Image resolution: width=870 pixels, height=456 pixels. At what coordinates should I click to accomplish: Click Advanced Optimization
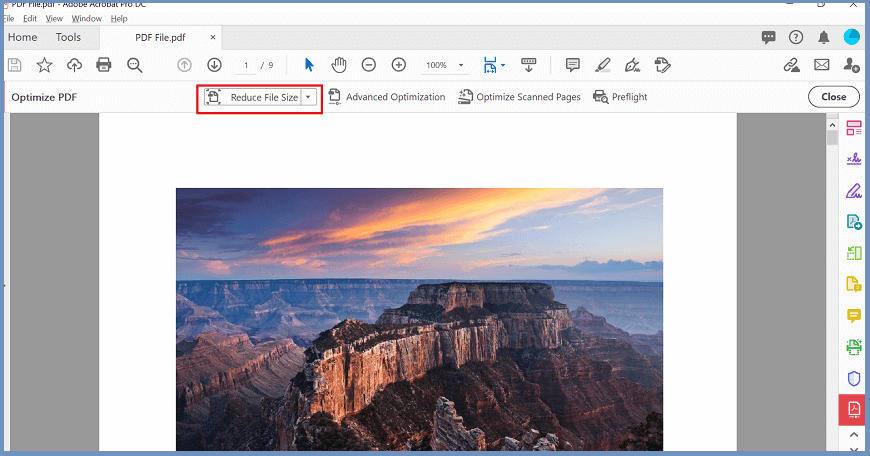point(386,97)
